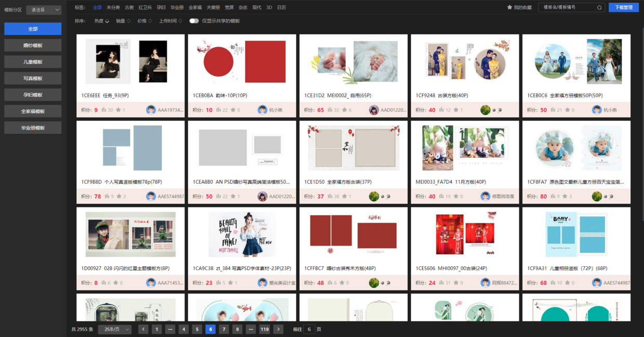Select 写真模板 in the sidebar
The width and height of the screenshot is (644, 337).
[x=33, y=78]
